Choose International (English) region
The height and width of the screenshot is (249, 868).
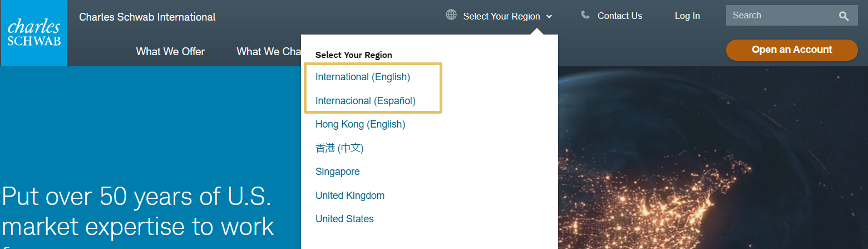pyautogui.click(x=363, y=77)
